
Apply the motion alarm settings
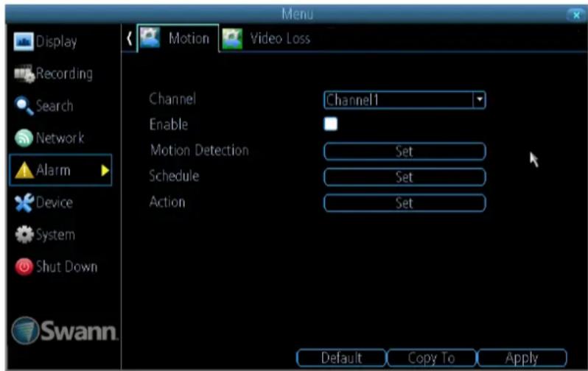522,358
